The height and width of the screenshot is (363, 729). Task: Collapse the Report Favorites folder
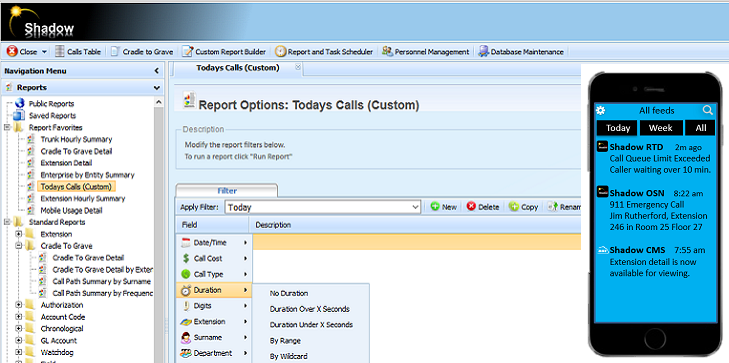(7, 127)
